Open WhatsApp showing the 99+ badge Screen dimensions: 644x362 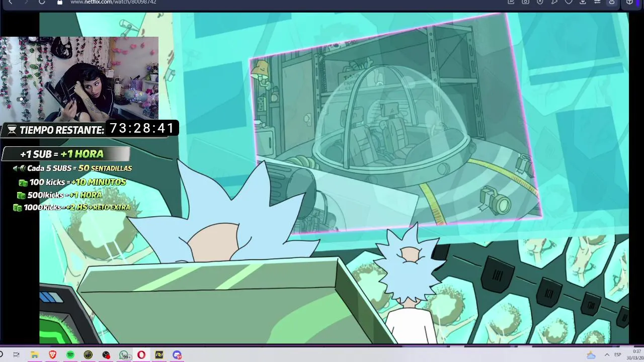pyautogui.click(x=124, y=355)
